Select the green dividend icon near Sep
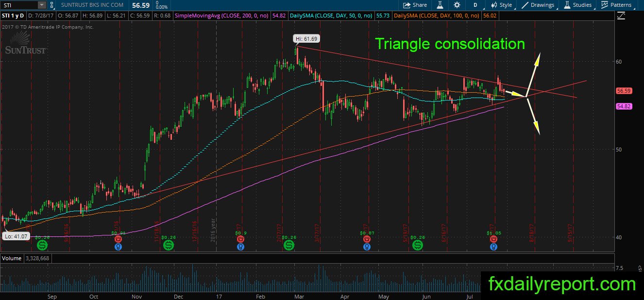The width and height of the screenshot is (644, 300). coord(42,246)
